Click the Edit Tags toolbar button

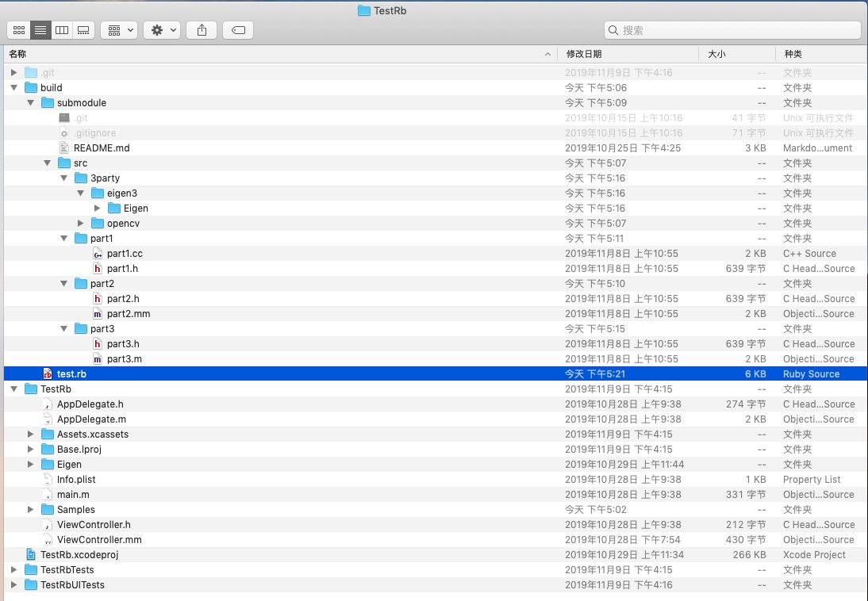pos(238,30)
